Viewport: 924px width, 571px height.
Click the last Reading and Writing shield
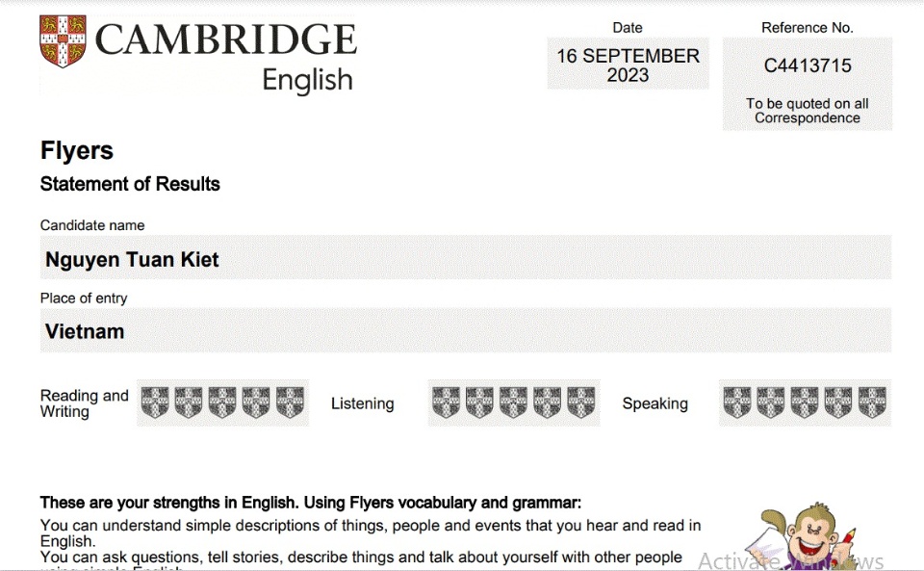pos(290,402)
